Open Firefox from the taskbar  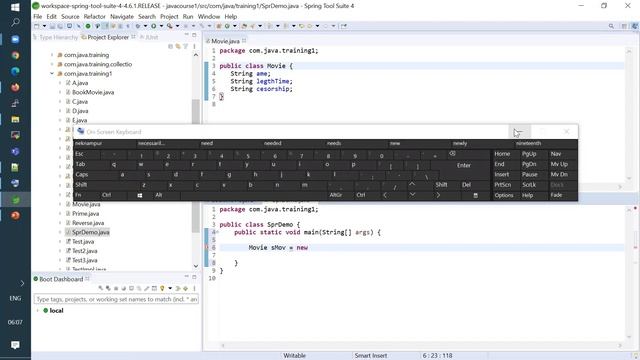click(x=15, y=87)
